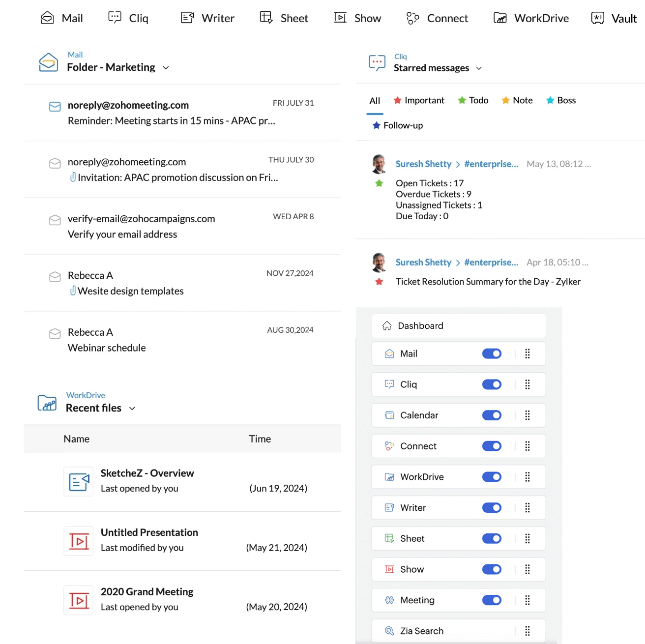Open Suresh Shetty link in Apr 18 message
Image resolution: width=645 pixels, height=644 pixels.
[423, 263]
